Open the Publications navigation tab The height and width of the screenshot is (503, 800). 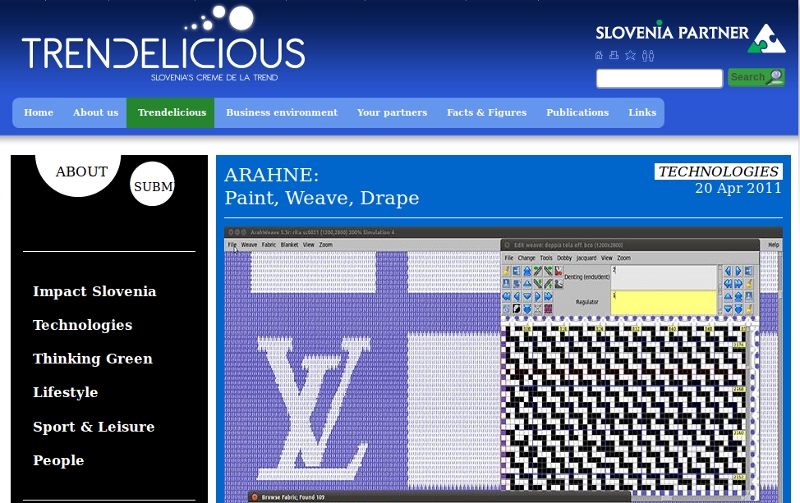578,113
